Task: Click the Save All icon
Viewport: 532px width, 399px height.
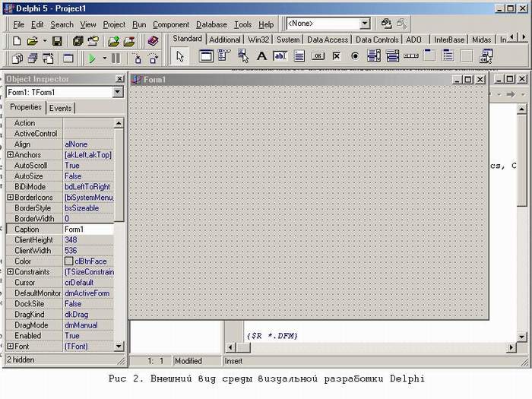Action: click(78, 41)
